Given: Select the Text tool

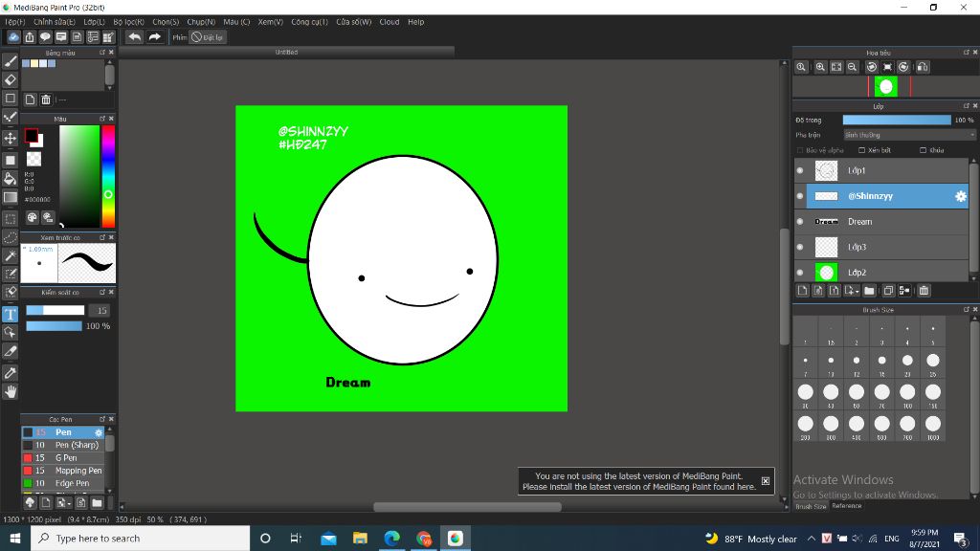Looking at the screenshot, I should 10,314.
